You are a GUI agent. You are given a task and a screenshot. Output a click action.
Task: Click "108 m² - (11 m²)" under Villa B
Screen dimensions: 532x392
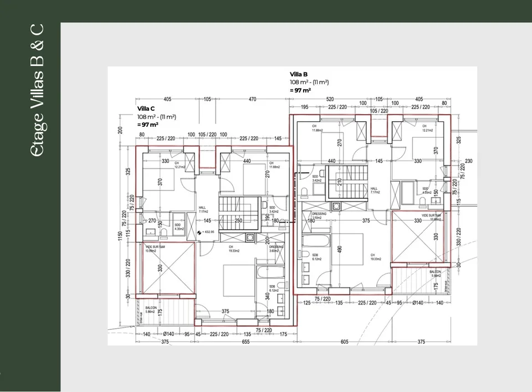[x=309, y=82]
